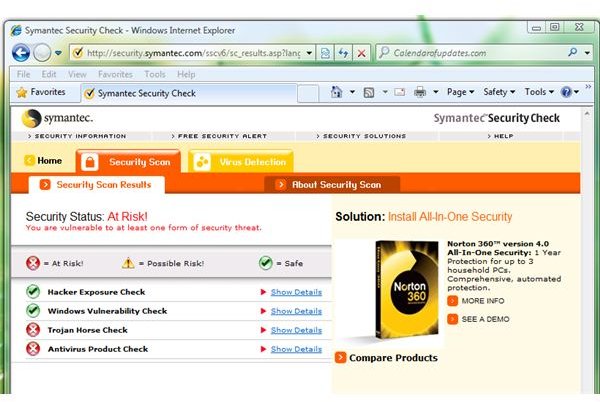Select the Virus Detection tab
This screenshot has height=402, width=600.
pos(241,161)
